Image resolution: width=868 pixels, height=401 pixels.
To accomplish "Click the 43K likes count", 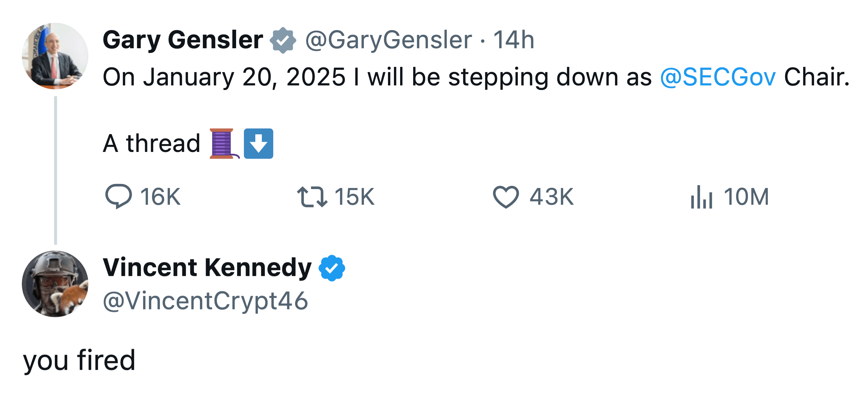I will click(551, 197).
